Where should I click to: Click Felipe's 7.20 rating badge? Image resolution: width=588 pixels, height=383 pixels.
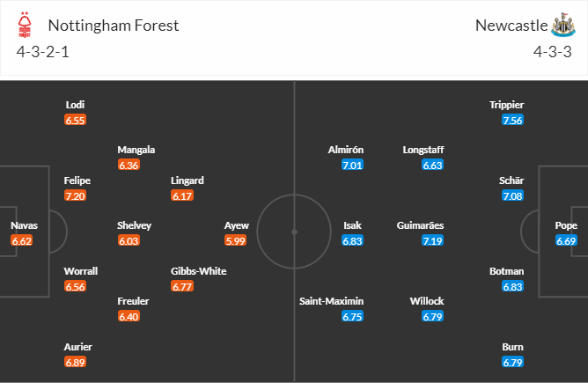77,195
